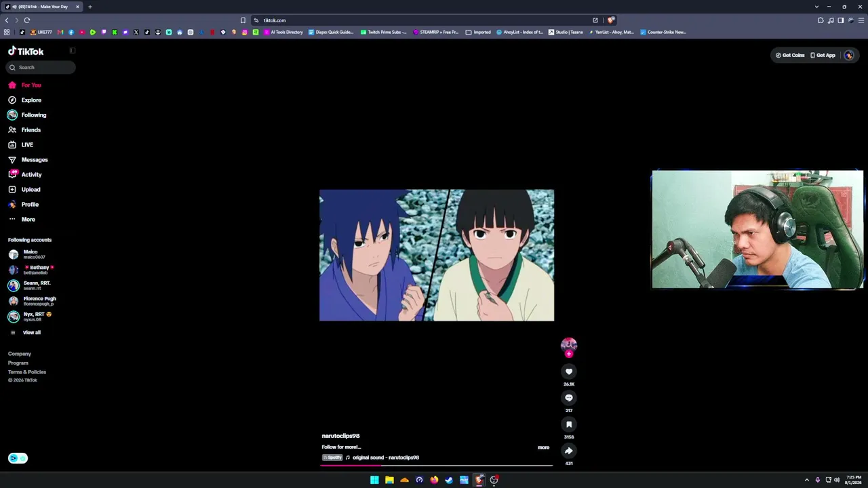Image resolution: width=868 pixels, height=488 pixels.
Task: Open the Upload page
Action: click(24, 189)
